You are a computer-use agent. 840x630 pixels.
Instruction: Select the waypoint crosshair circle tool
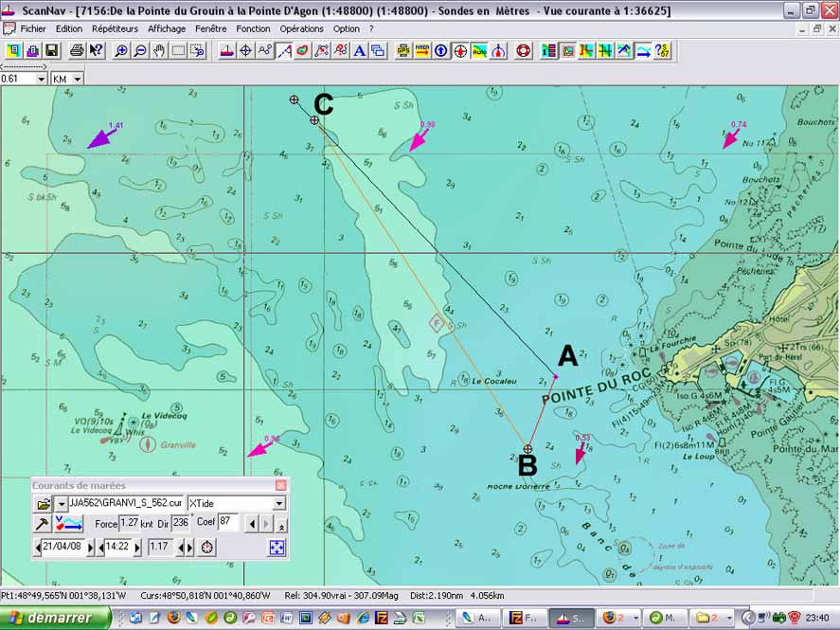click(246, 51)
